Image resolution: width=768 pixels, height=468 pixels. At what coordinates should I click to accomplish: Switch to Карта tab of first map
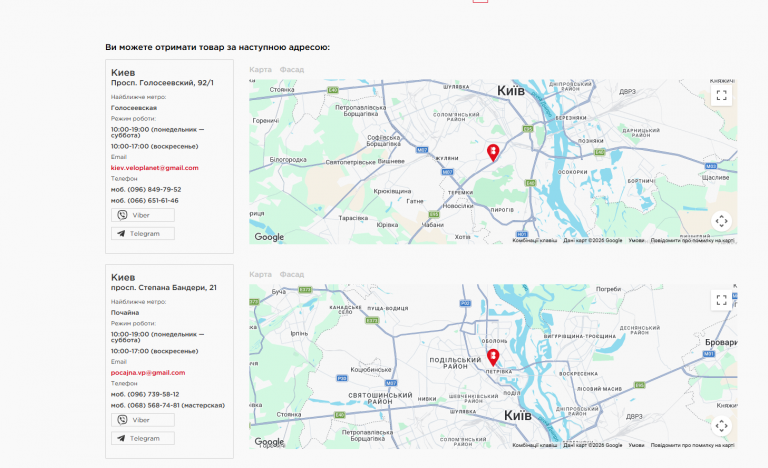click(x=260, y=70)
